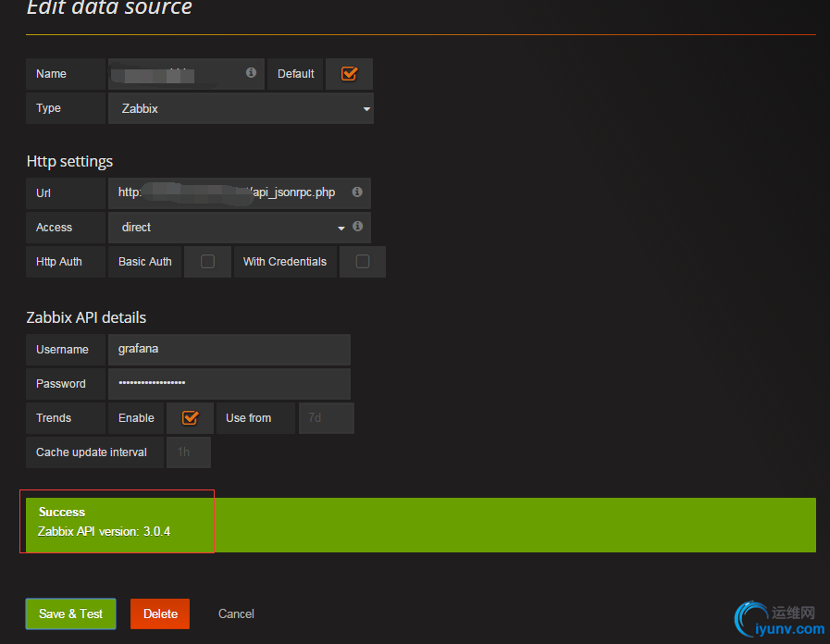Toggle the Trends Enable checkbox
This screenshot has height=644, width=830.
point(190,417)
